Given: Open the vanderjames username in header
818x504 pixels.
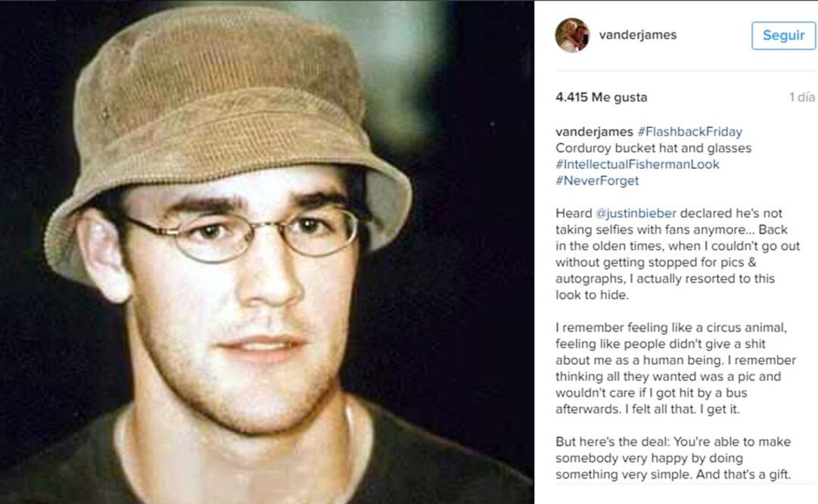Looking at the screenshot, I should 637,35.
